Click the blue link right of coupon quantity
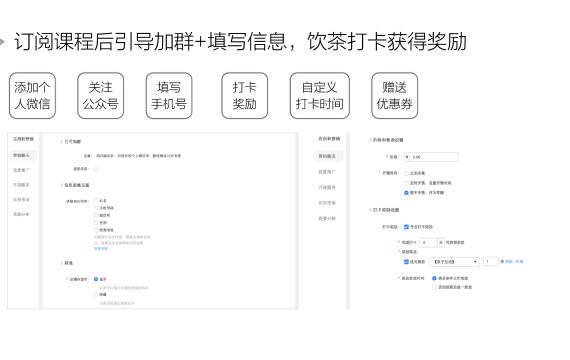Image resolution: width=570 pixels, height=360 pixels. point(514,261)
